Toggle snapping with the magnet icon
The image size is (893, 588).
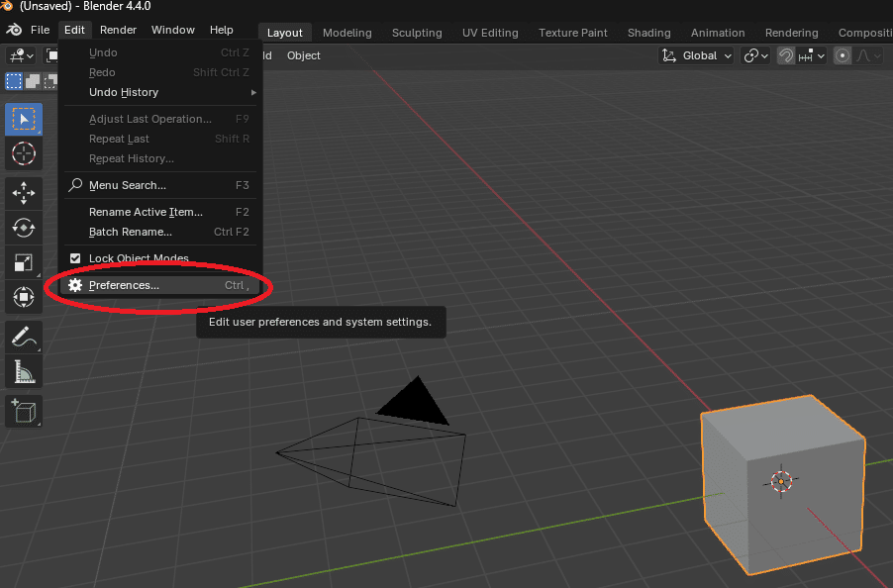coord(784,55)
